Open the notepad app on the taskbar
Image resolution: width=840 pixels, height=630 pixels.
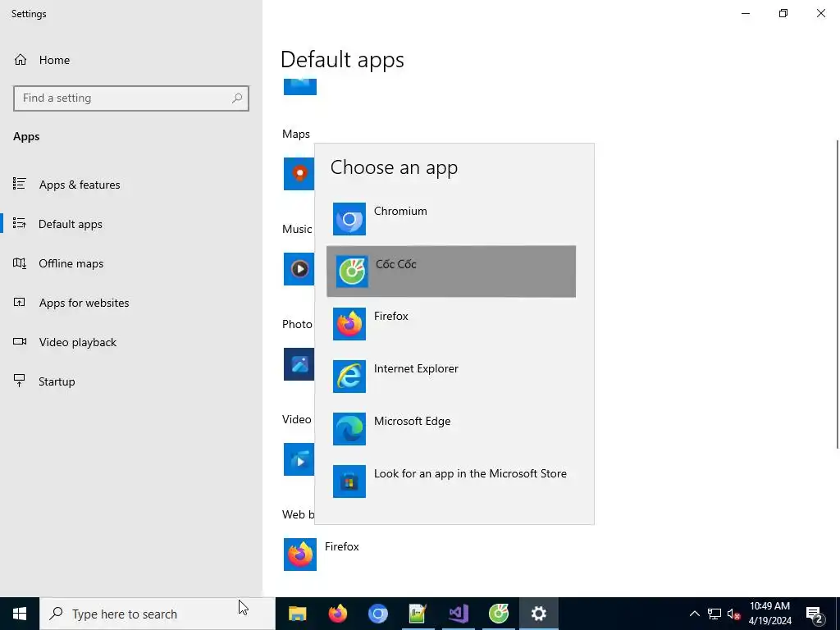tap(418, 614)
